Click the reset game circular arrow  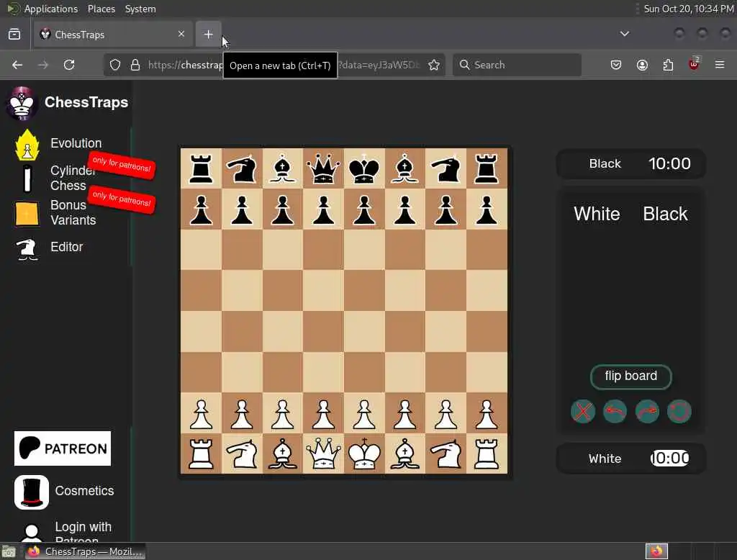[x=679, y=412]
